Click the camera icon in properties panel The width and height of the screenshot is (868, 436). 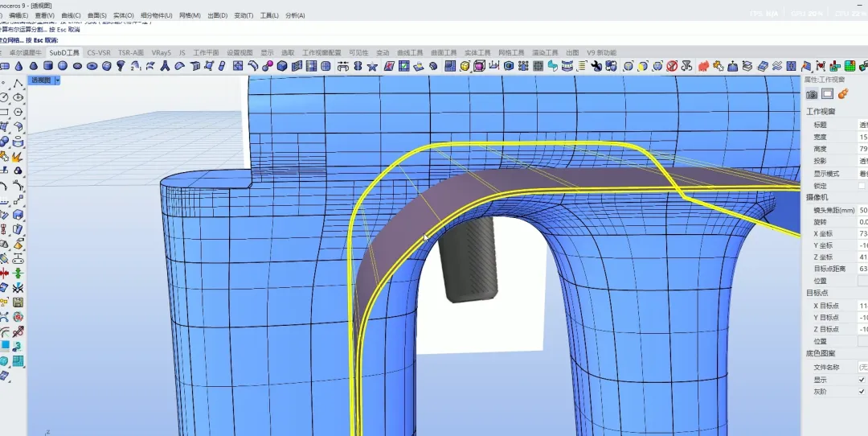click(812, 94)
